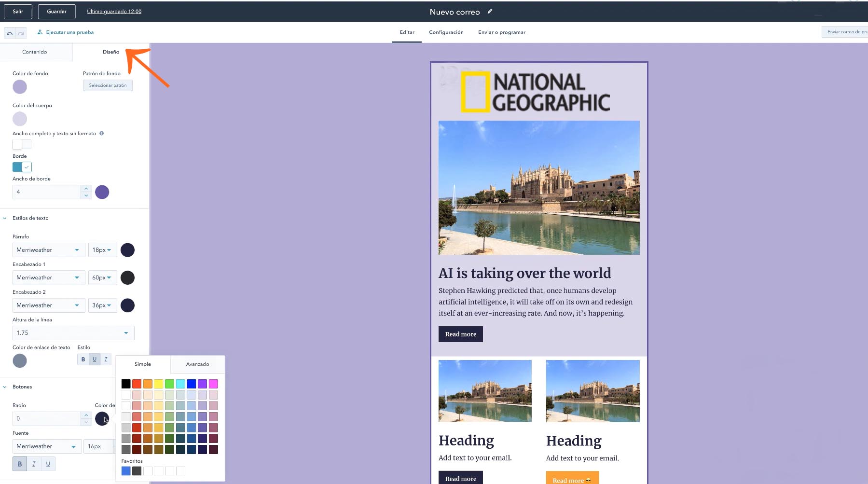Click the Salir button
868x484 pixels.
coord(18,12)
